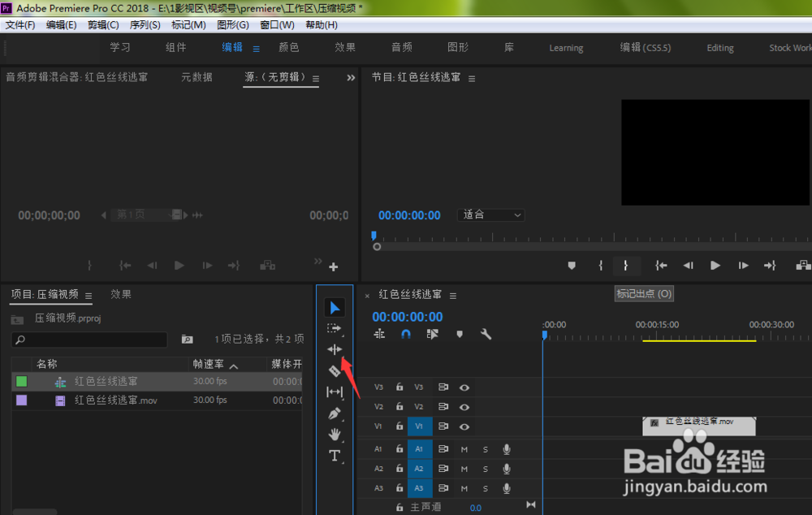Solo audio track A2

[486, 469]
